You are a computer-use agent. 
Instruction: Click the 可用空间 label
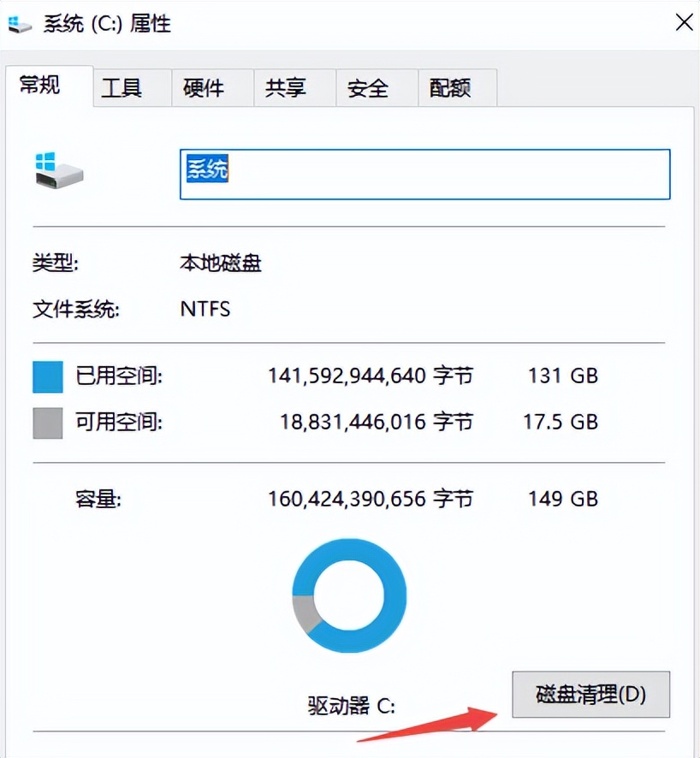(119, 422)
